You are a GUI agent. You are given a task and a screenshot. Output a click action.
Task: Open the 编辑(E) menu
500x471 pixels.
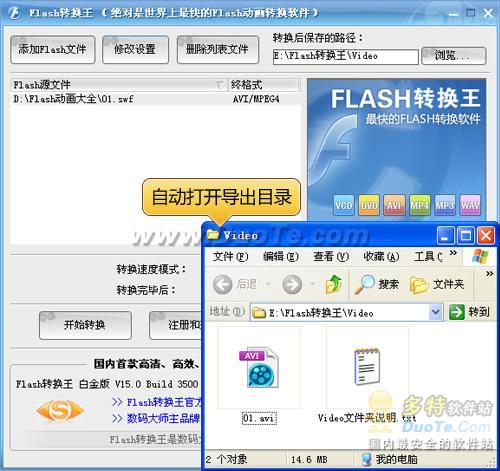coord(280,256)
